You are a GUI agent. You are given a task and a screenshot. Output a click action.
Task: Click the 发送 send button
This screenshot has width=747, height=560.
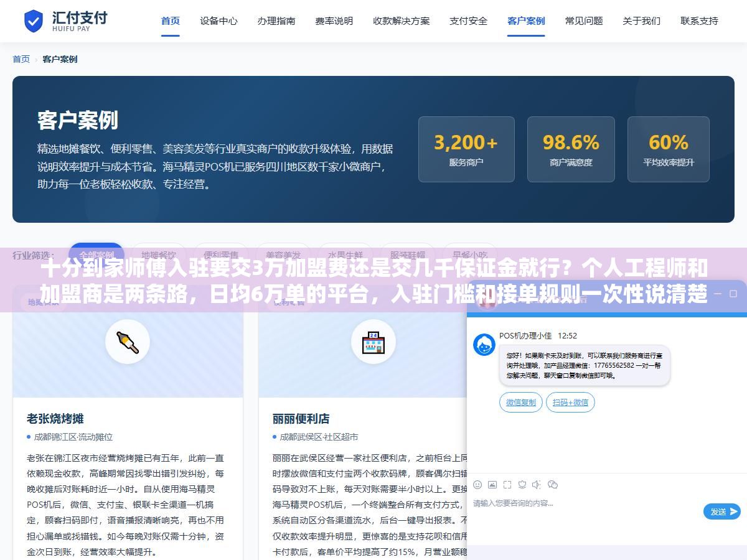(722, 511)
